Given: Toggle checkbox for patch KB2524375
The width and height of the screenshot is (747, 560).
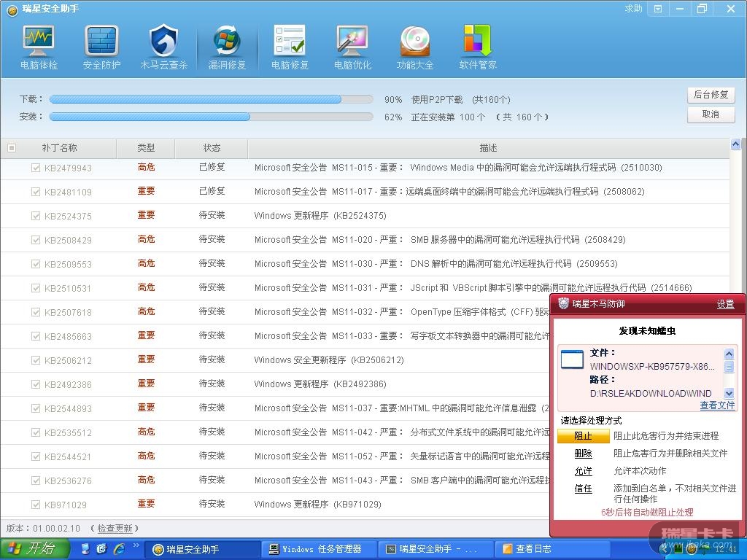Looking at the screenshot, I should [36, 216].
